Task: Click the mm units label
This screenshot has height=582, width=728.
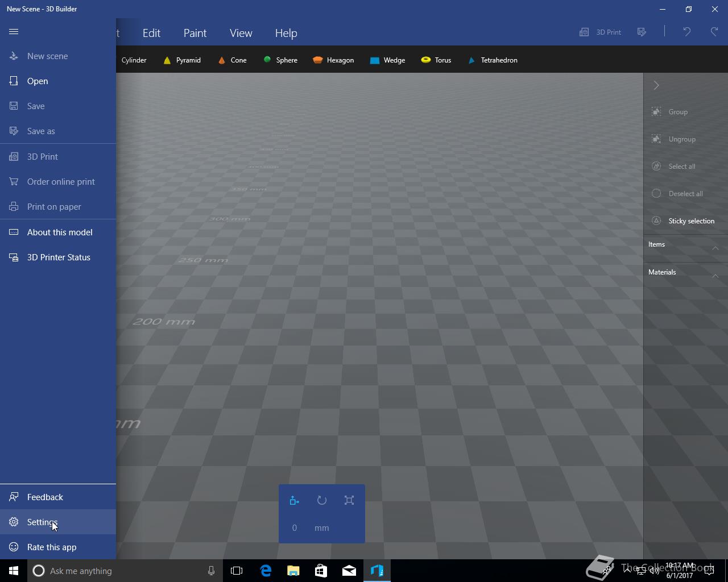Action: pos(322,528)
